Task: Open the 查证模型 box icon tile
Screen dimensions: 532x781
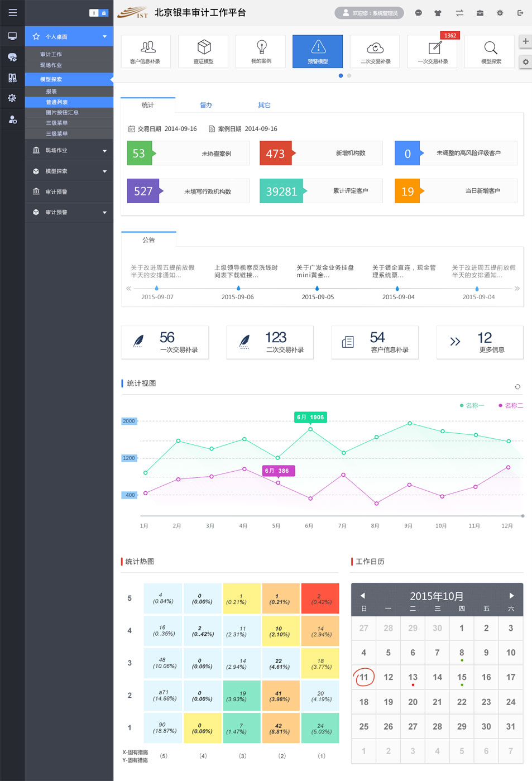Action: 203,51
